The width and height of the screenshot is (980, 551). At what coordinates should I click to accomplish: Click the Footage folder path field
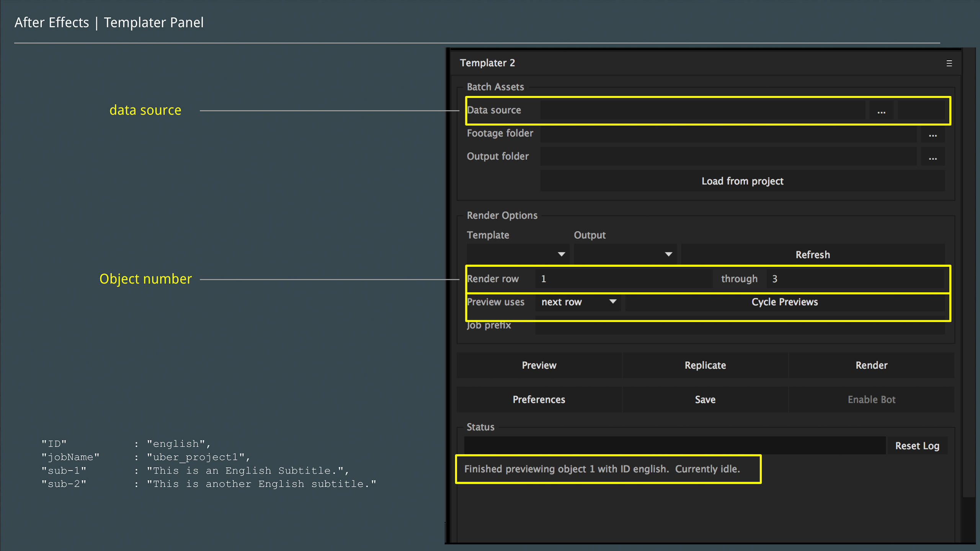click(x=728, y=134)
